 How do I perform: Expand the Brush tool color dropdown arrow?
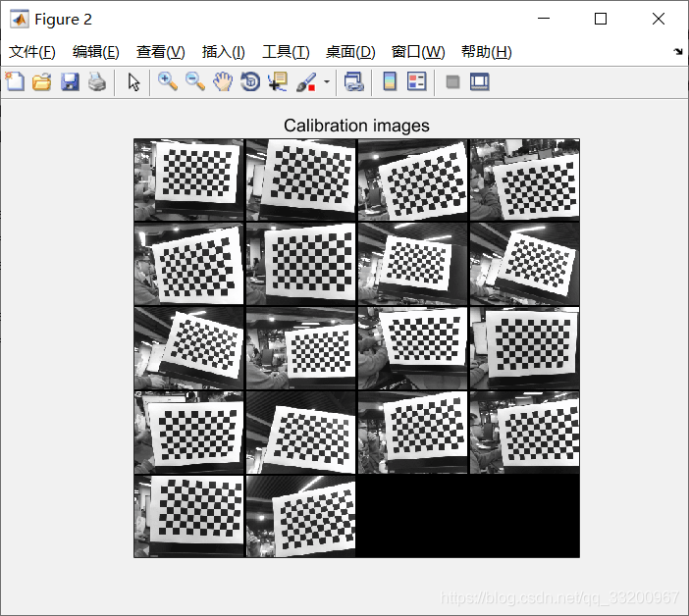pos(327,83)
